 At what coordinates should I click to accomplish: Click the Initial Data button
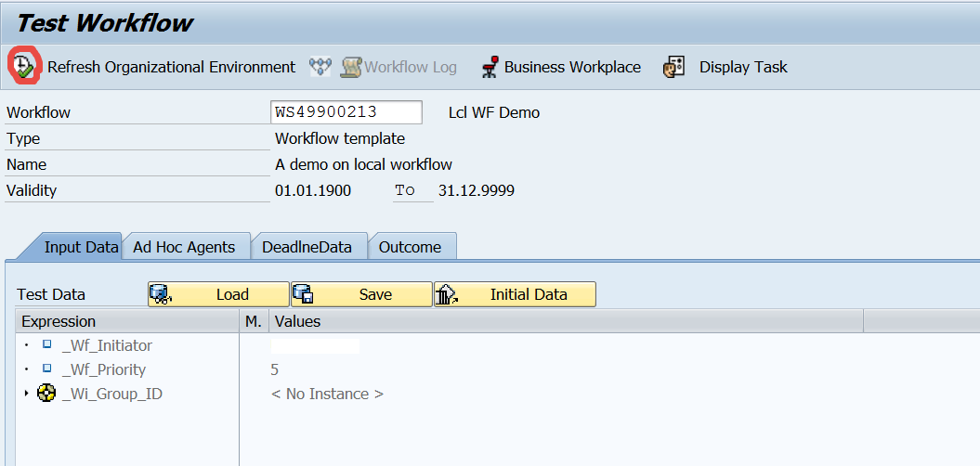click(x=515, y=294)
